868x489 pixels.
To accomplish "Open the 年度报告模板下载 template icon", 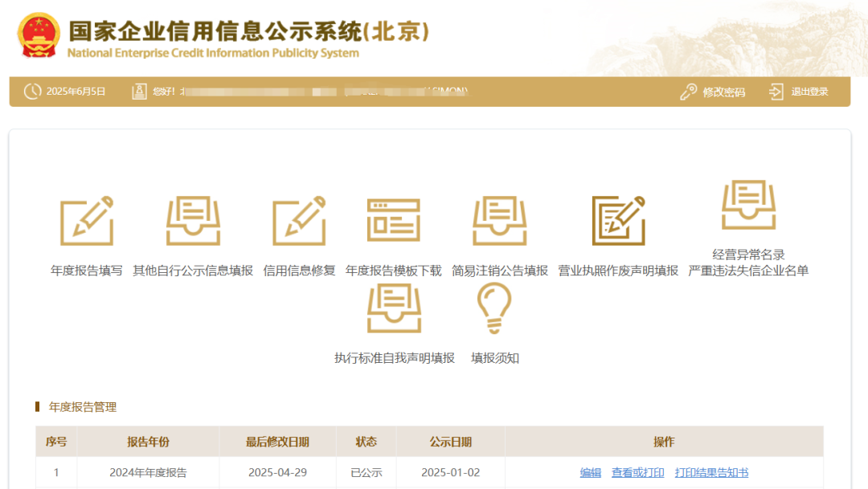I will pos(394,220).
